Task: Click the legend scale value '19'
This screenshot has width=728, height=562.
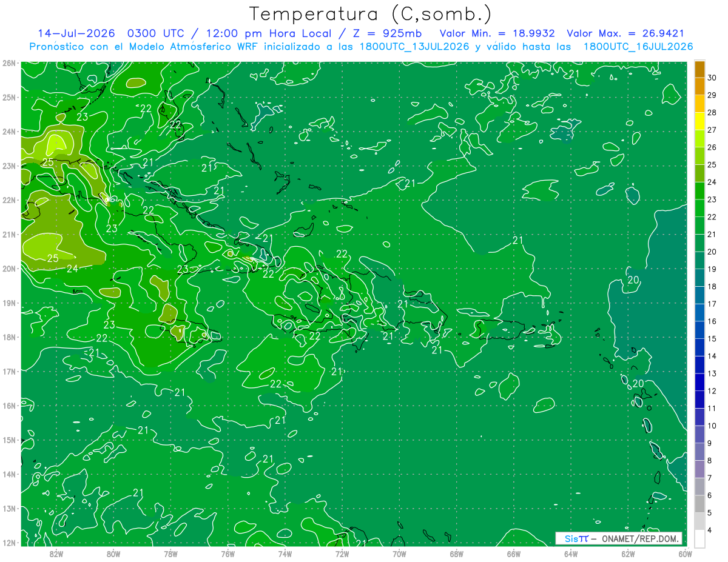Action: pyautogui.click(x=712, y=269)
